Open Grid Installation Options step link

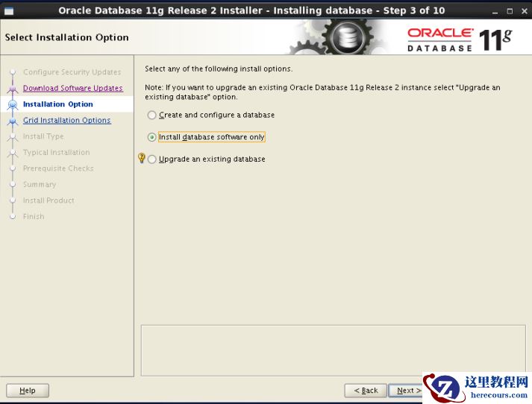coord(67,120)
